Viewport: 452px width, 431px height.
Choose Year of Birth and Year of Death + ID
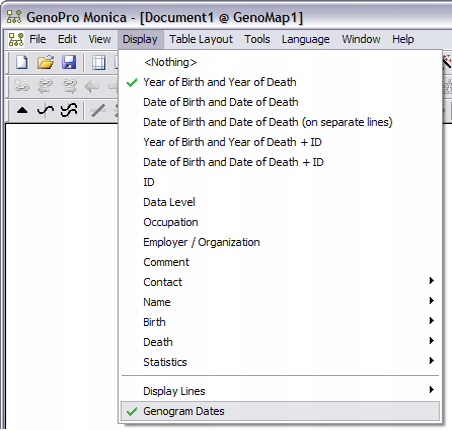coord(280,142)
